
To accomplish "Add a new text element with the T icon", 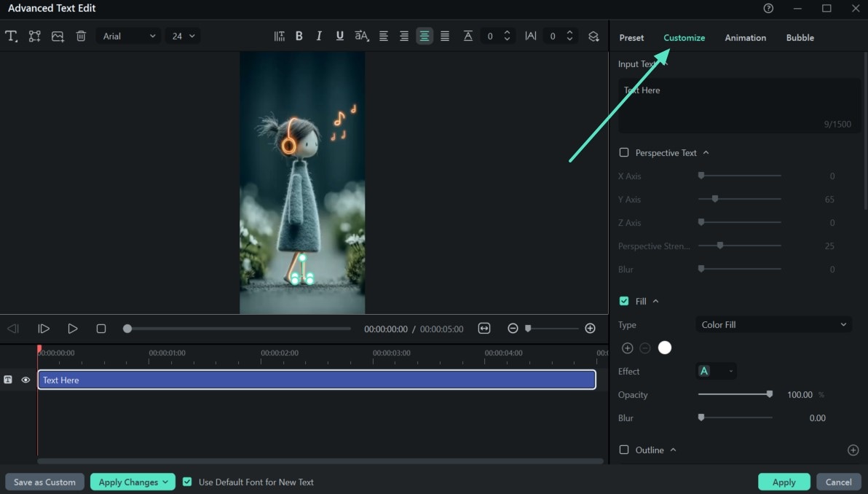I will point(11,36).
